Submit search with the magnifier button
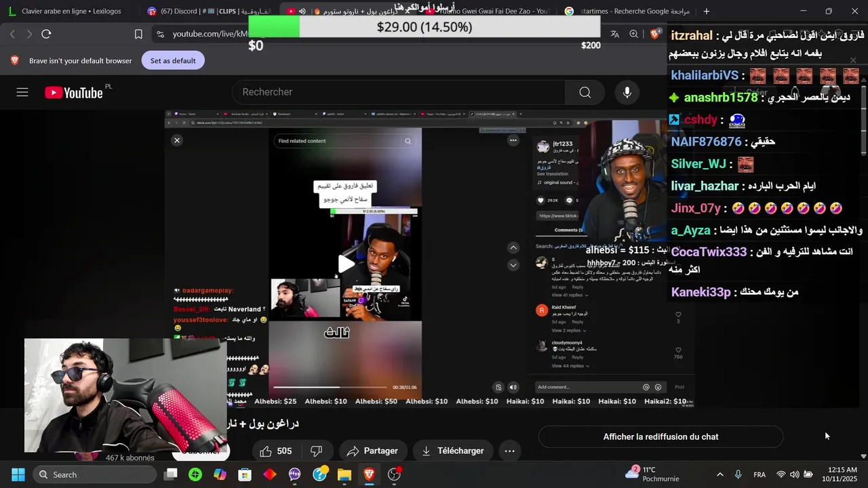The image size is (868, 488). [x=585, y=92]
